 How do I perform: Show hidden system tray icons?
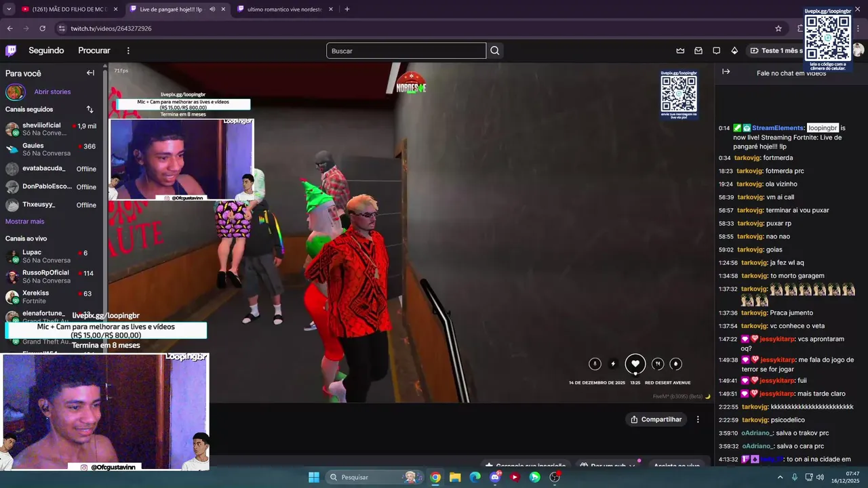780,477
